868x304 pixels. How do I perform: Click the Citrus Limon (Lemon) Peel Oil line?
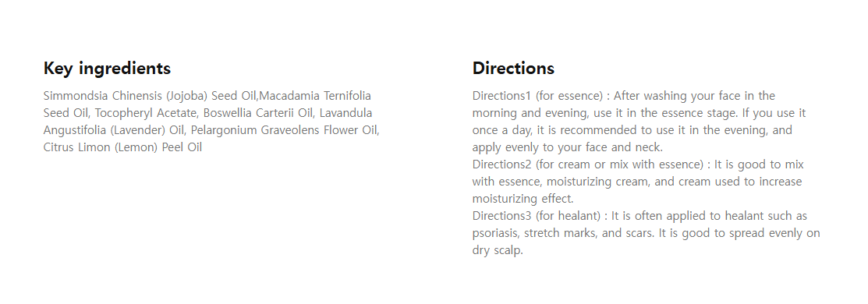coord(122,147)
